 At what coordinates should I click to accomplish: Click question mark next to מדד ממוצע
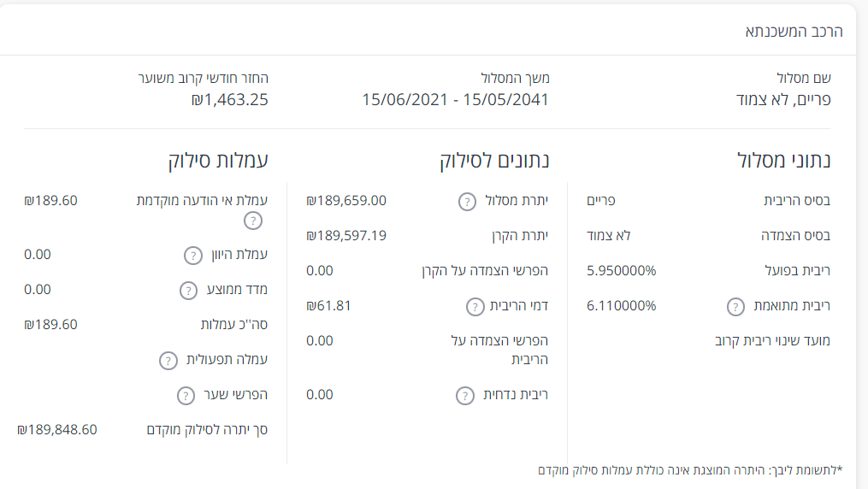point(188,290)
